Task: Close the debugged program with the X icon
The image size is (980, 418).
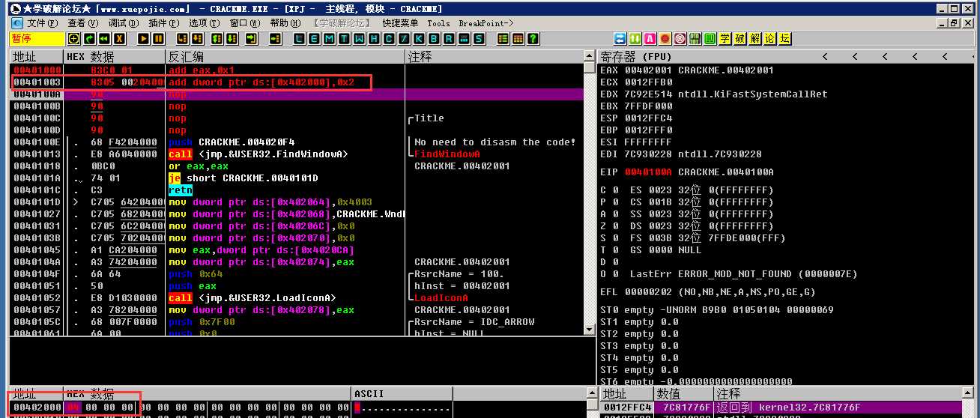Action: 119,38
